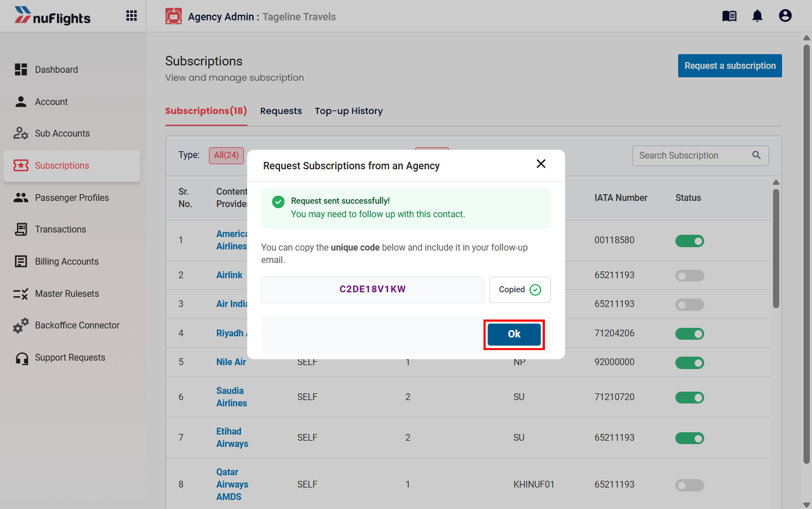Open the Saudia Airlines provider link
The image size is (812, 509).
pos(232,397)
